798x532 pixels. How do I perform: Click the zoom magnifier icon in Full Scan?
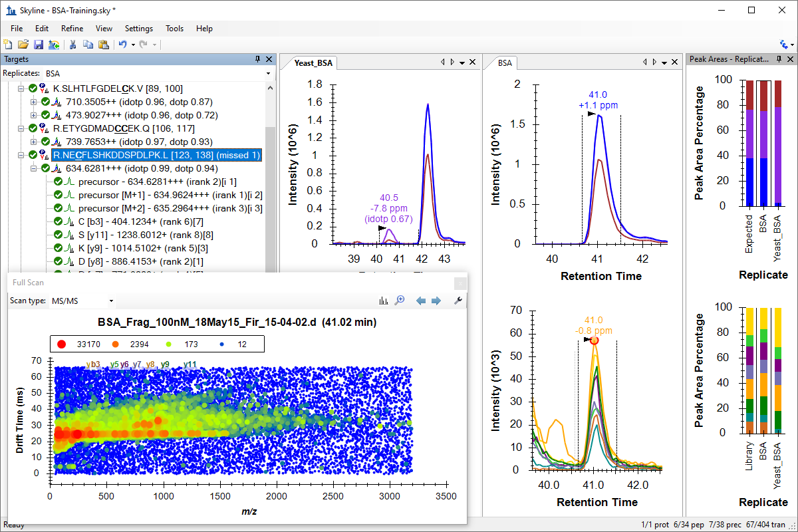[x=400, y=301]
